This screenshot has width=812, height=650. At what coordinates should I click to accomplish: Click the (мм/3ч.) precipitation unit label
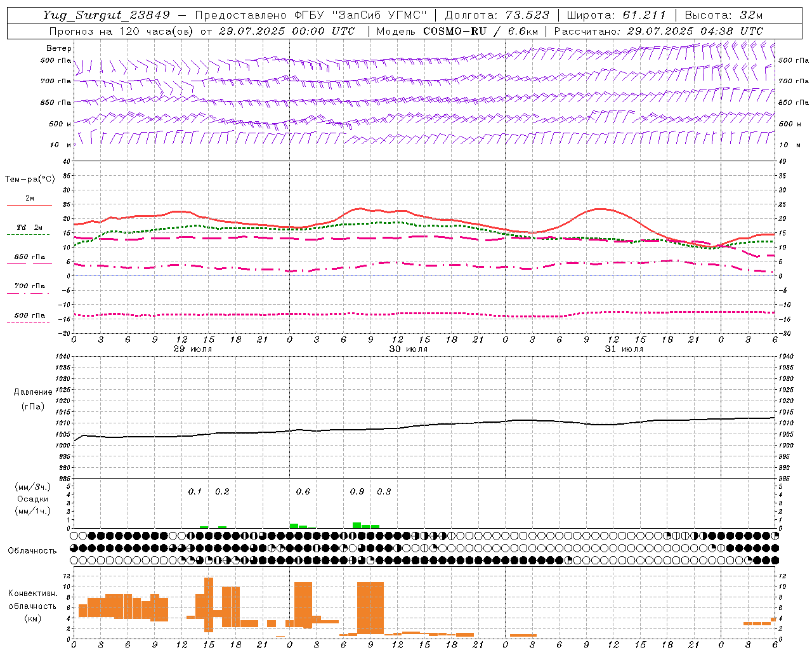click(32, 487)
